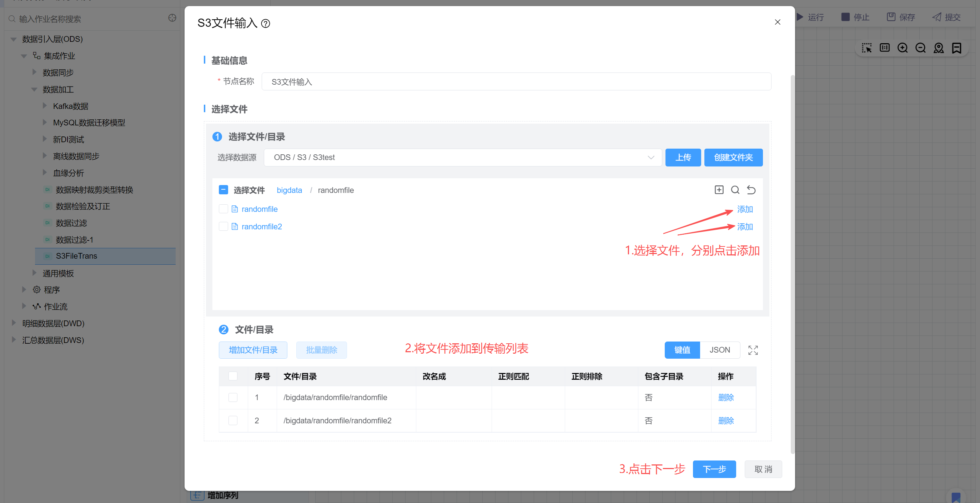Expand file list table to fullscreen
This screenshot has width=980, height=503.
pos(753,350)
